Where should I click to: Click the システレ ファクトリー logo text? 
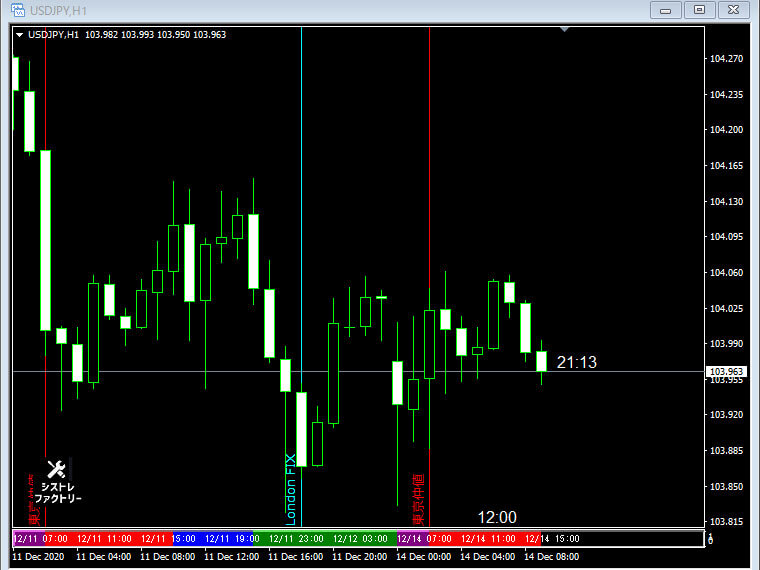coord(58,492)
